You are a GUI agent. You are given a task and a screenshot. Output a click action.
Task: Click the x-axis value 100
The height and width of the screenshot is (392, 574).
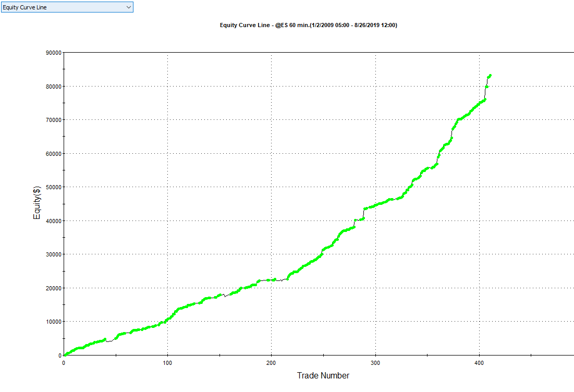point(167,363)
